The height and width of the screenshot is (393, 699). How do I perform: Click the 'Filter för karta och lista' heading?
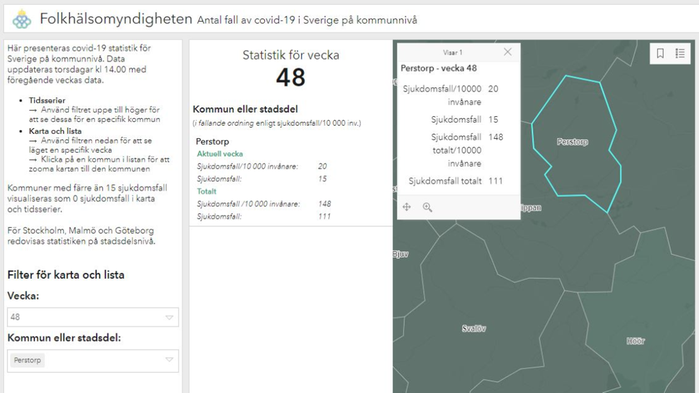[x=66, y=275]
